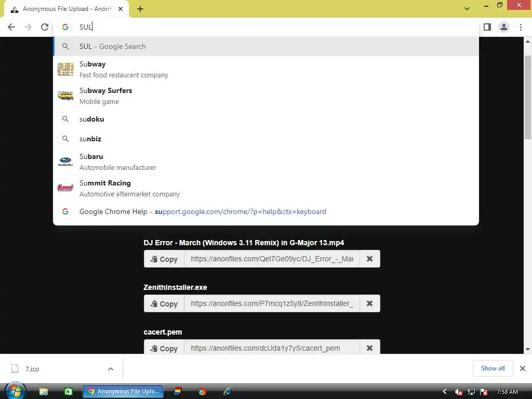The width and height of the screenshot is (532, 399).
Task: Choose the Subway Surfers suggestion
Action: (x=266, y=96)
